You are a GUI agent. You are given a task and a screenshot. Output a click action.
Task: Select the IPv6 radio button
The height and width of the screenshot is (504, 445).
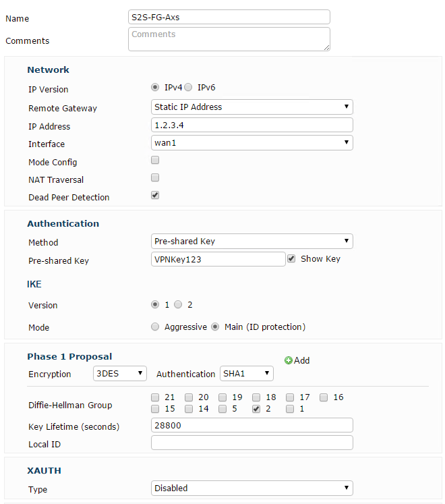188,88
